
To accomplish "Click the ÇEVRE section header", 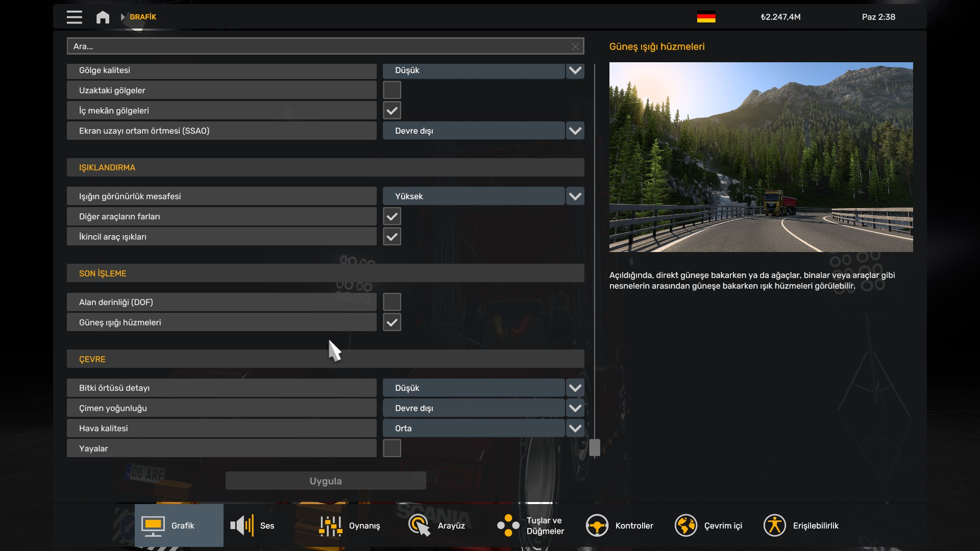I will point(326,359).
